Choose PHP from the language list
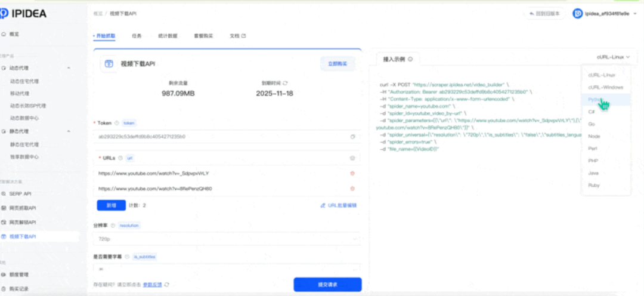644x296 pixels. coord(605,161)
